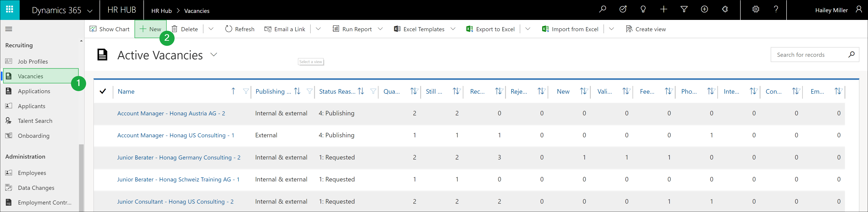Screen dimensions: 868x212
Task: Open the advanced find funnel icon
Action: point(684,10)
